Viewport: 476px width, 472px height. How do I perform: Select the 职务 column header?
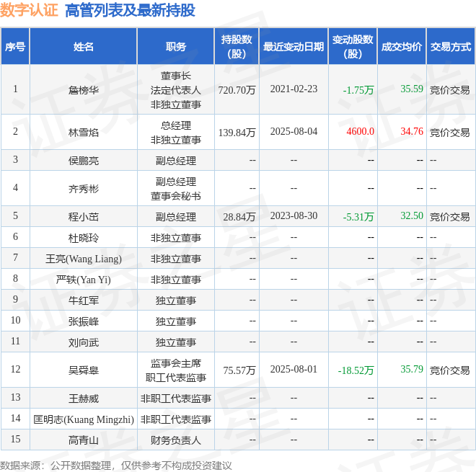[176, 47]
